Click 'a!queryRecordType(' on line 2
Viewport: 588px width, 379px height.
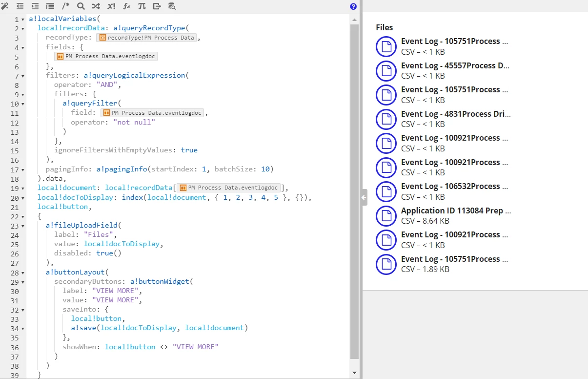(x=151, y=28)
